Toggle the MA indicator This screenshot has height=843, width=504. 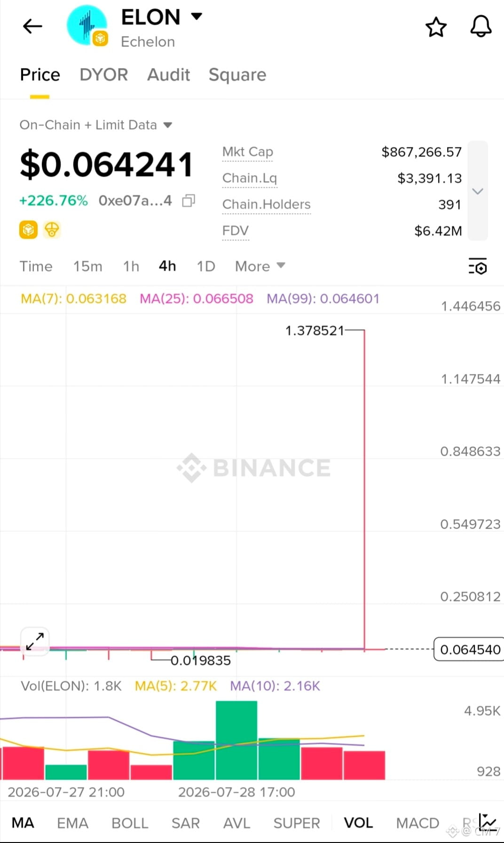point(23,823)
